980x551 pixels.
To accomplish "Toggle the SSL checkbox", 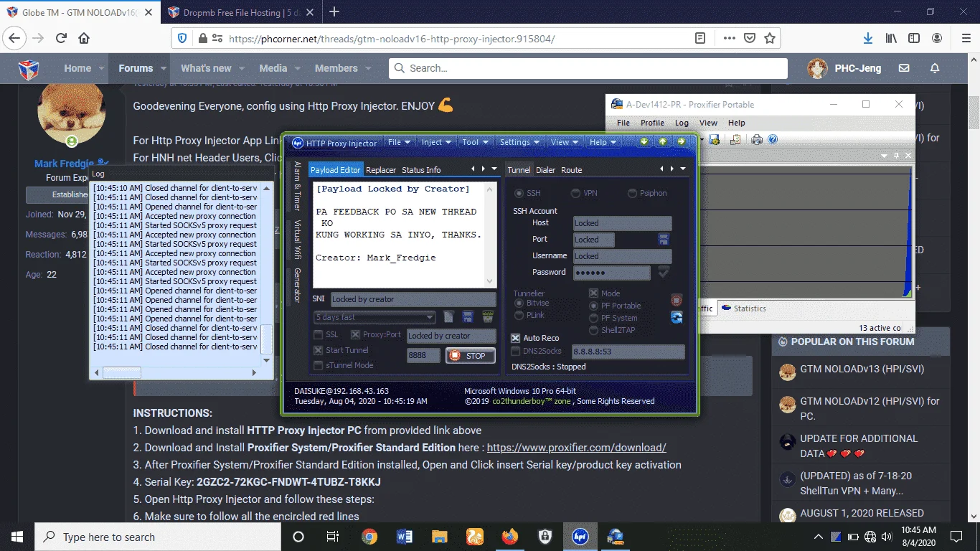I will 319,335.
